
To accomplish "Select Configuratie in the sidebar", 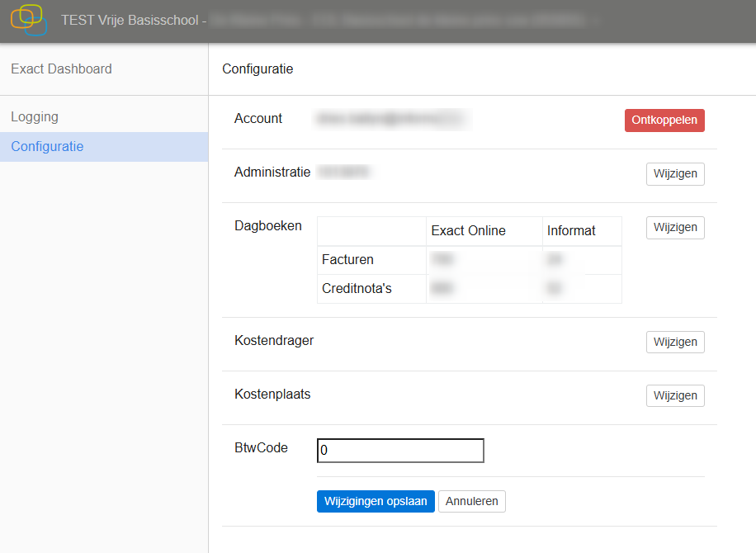I will [47, 147].
